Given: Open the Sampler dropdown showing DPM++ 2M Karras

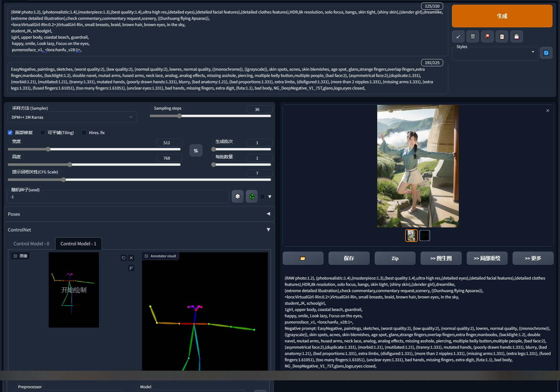Looking at the screenshot, I should click(72, 117).
